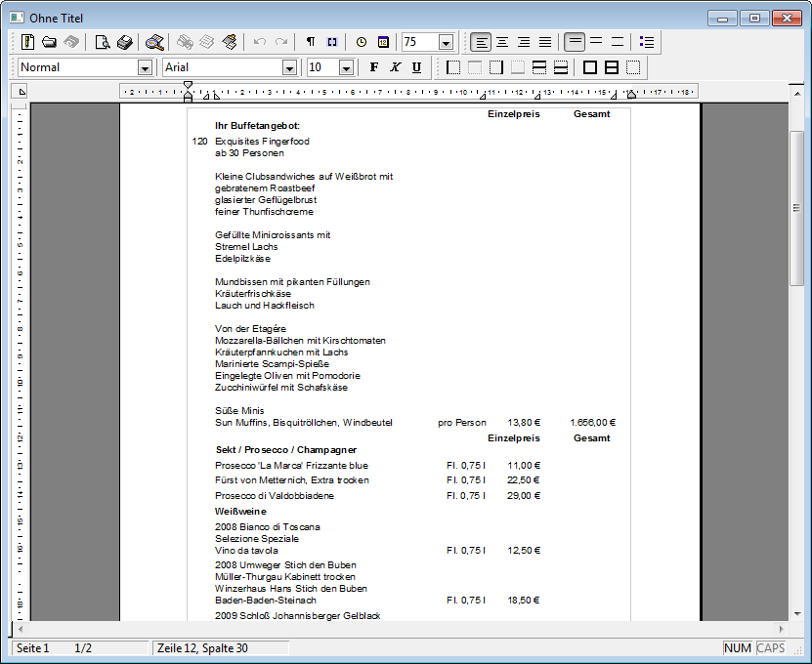812x664 pixels.
Task: Click the printer icon to print
Action: click(125, 42)
